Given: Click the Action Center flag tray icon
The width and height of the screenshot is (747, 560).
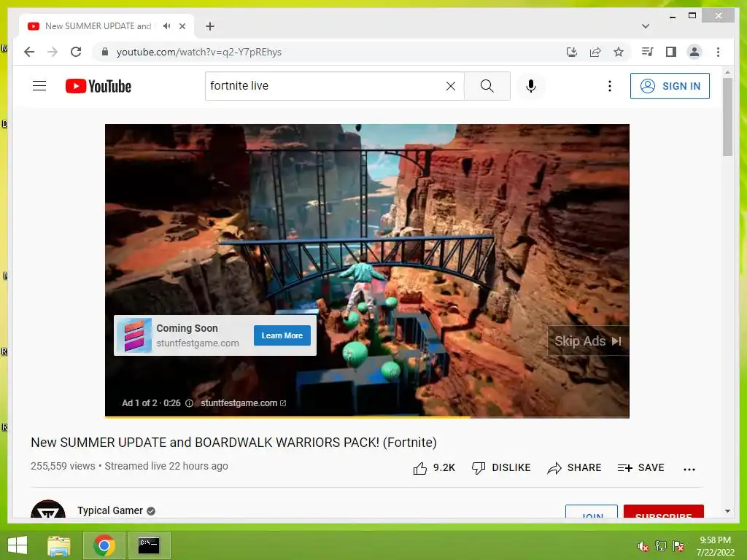Looking at the screenshot, I should 678,546.
